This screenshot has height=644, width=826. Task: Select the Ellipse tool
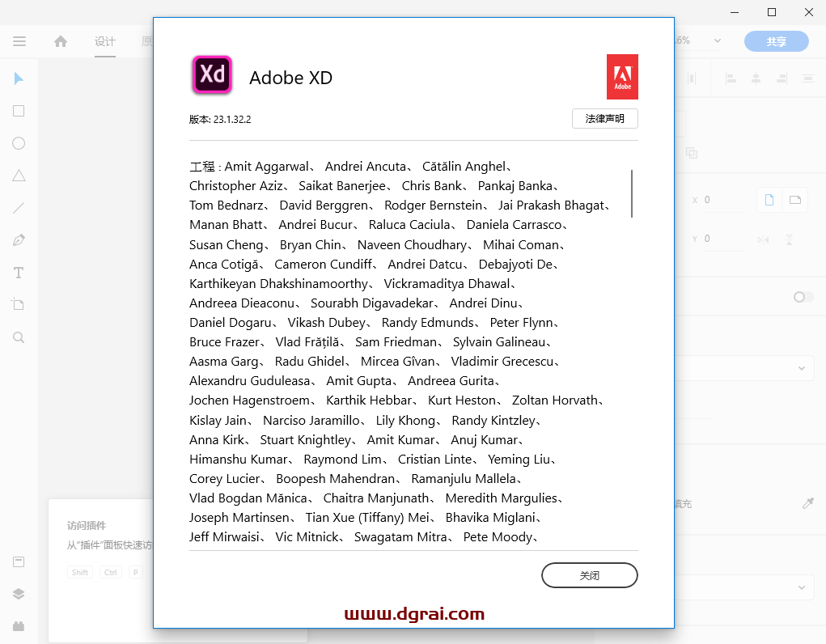click(19, 143)
